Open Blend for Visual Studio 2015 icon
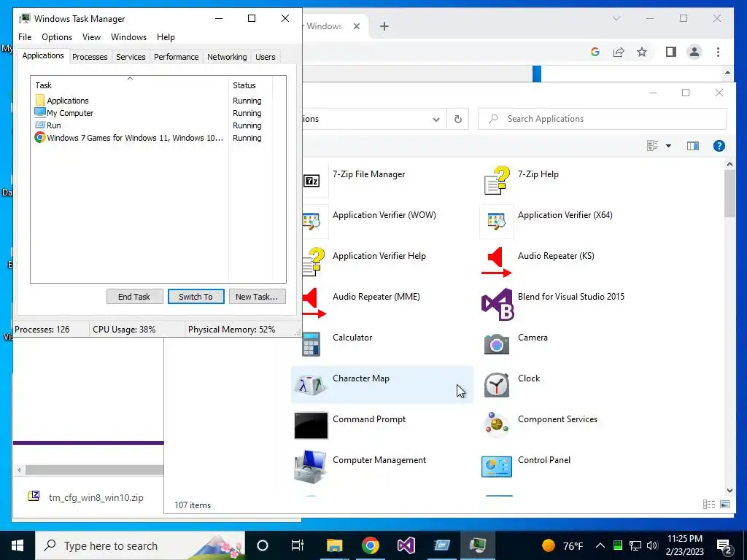 pos(497,304)
